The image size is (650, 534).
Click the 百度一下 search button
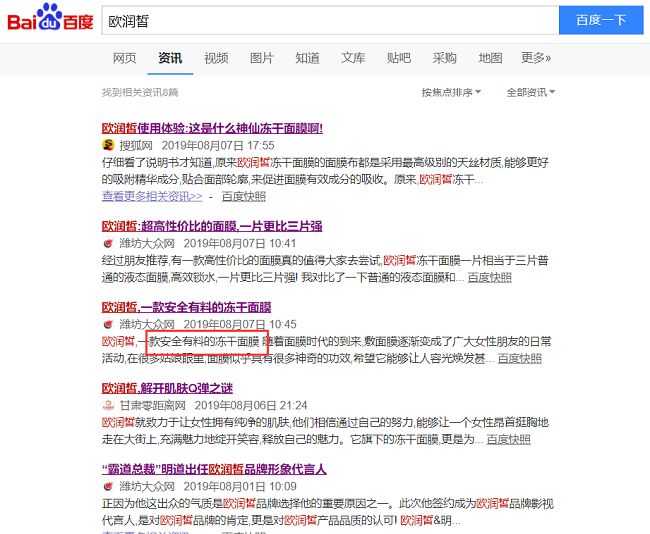601,20
